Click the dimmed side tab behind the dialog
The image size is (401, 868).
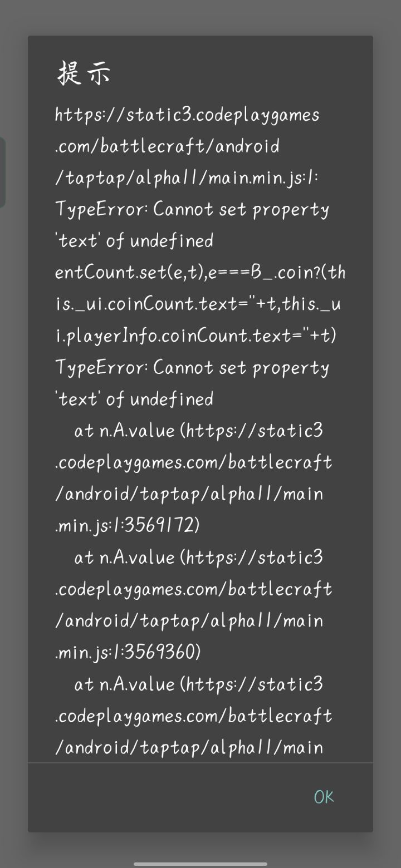click(3, 172)
